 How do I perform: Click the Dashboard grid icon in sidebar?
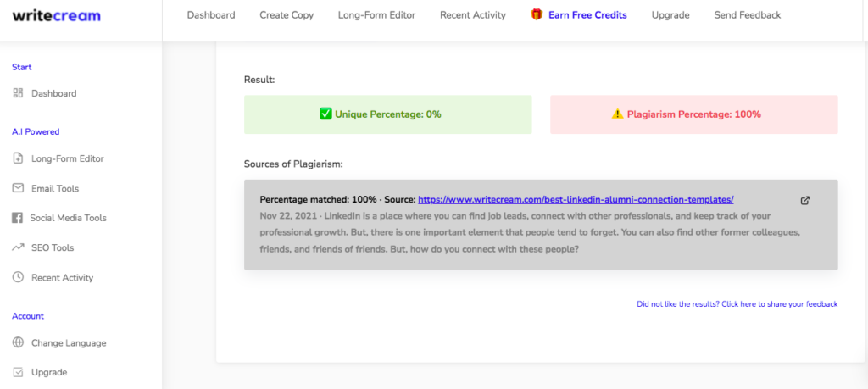(x=18, y=93)
